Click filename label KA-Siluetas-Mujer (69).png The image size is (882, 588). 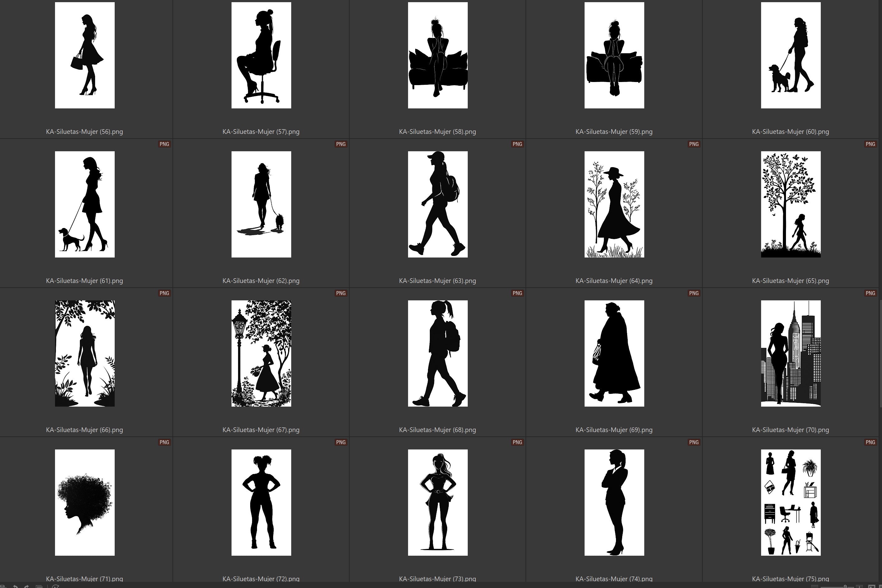coord(614,430)
